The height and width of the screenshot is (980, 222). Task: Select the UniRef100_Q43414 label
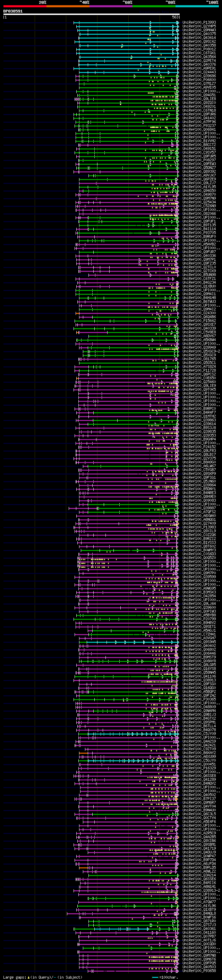pyautogui.click(x=199, y=38)
